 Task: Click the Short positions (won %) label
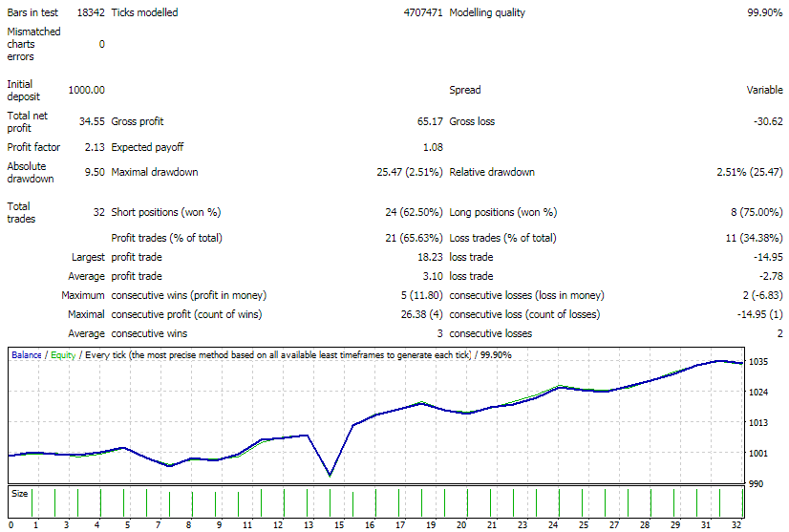click(166, 212)
